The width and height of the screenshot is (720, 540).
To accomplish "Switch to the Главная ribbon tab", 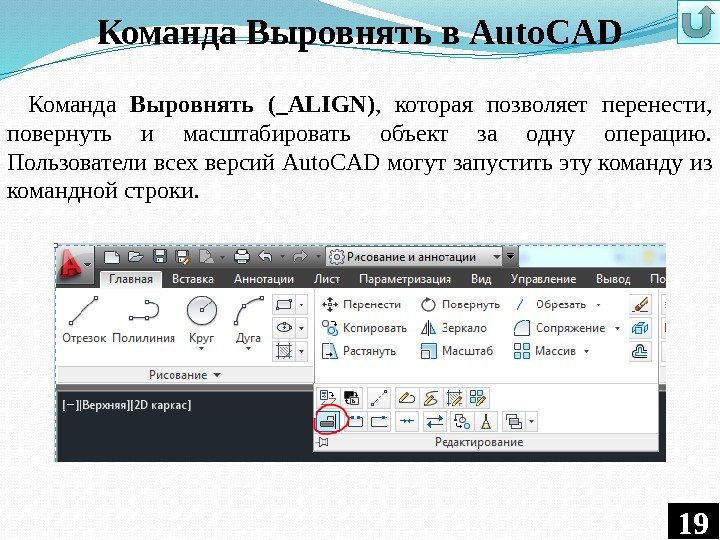I will click(x=131, y=279).
